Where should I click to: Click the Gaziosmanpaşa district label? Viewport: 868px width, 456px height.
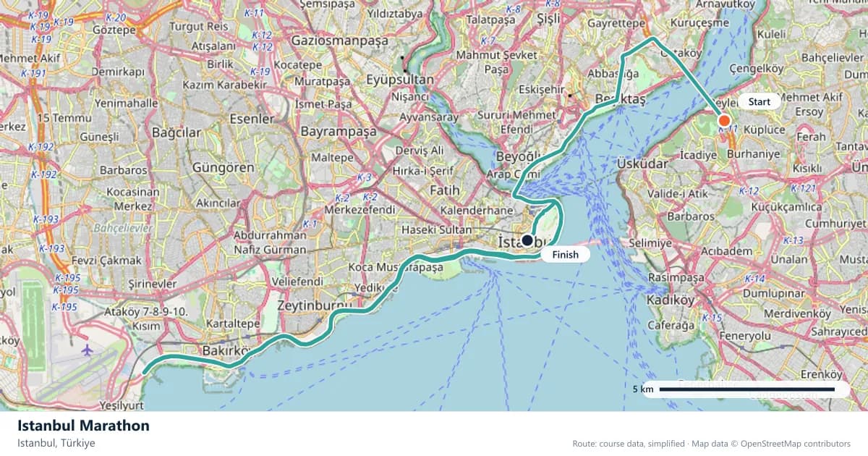tap(340, 41)
